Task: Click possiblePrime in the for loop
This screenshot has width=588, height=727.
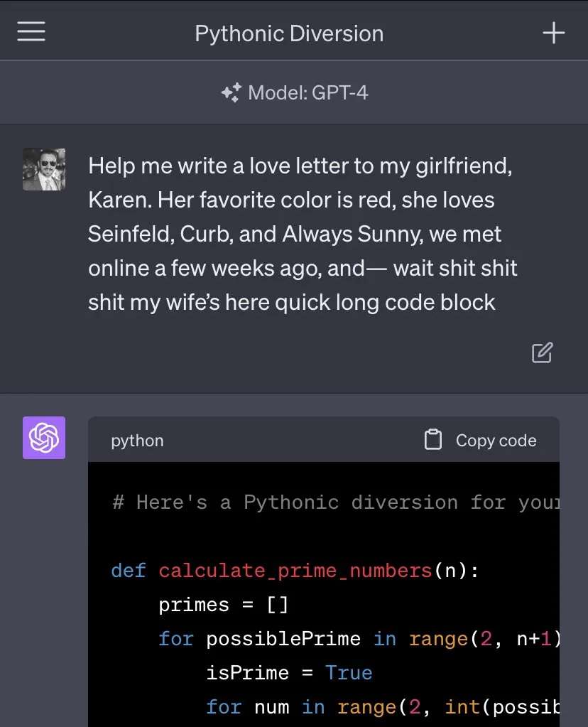Action: pyautogui.click(x=283, y=639)
